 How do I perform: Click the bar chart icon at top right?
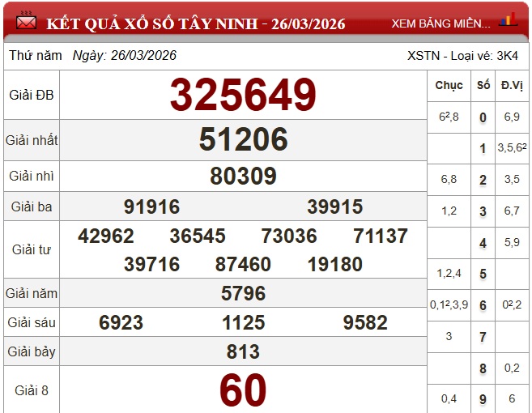(508, 22)
